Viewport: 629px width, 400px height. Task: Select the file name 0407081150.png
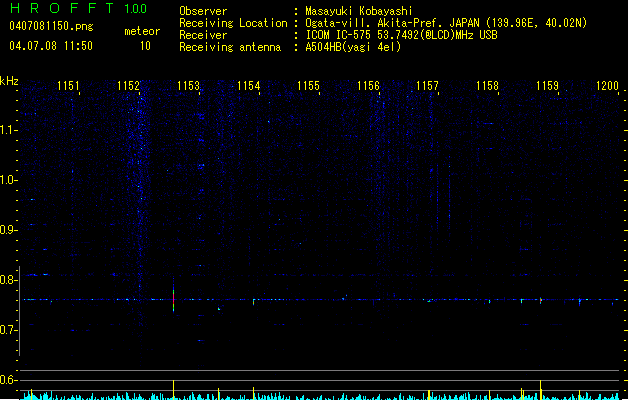(51, 26)
